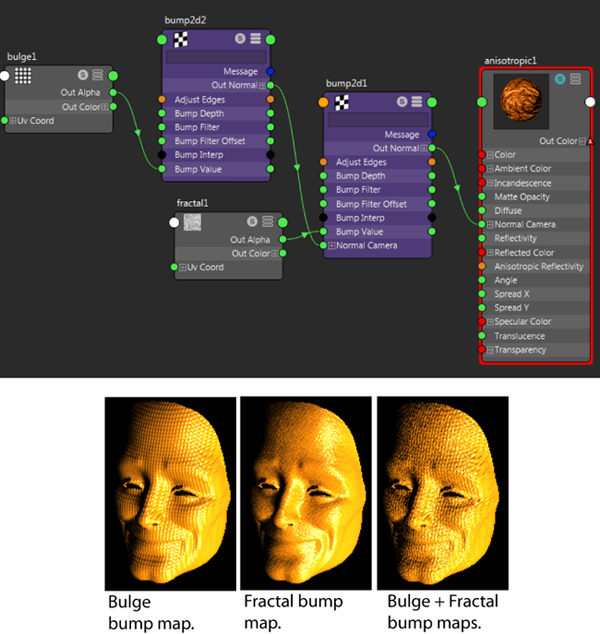This screenshot has width=600, height=634.
Task: Expand Uv Coord on fractal1 node
Action: point(183,267)
